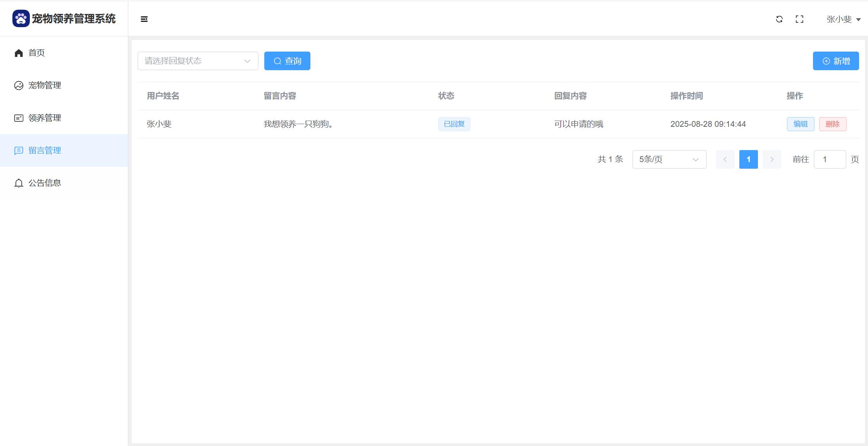Click the pet face icon for 宠物管理
Image resolution: width=868 pixels, height=446 pixels.
pyautogui.click(x=19, y=85)
